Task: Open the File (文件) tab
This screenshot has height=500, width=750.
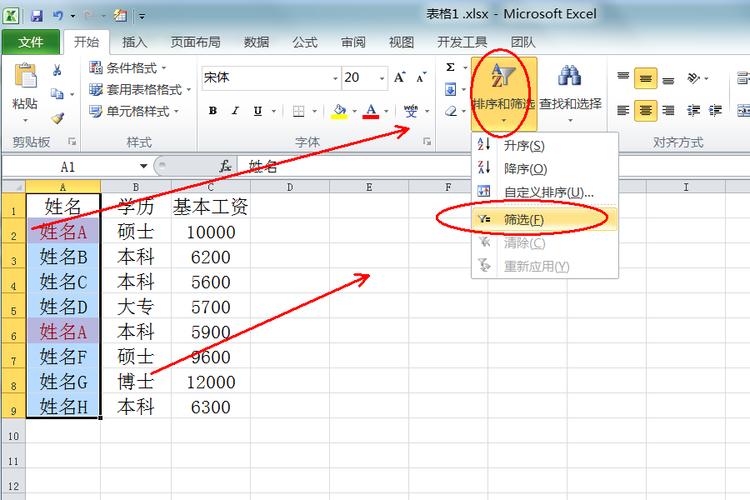Action: 31,42
